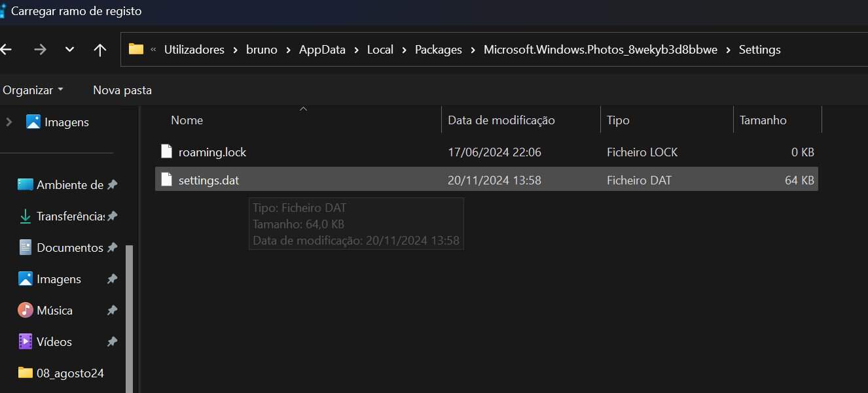Click roaming.lock file icon
Screen dimensions: 868x393
(166, 152)
